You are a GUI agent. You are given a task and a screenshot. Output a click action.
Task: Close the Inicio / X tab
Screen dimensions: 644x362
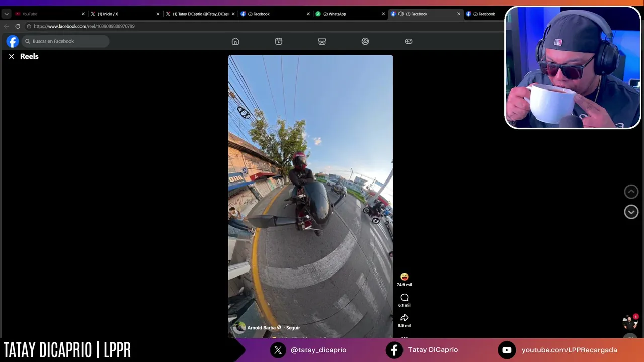158,14
